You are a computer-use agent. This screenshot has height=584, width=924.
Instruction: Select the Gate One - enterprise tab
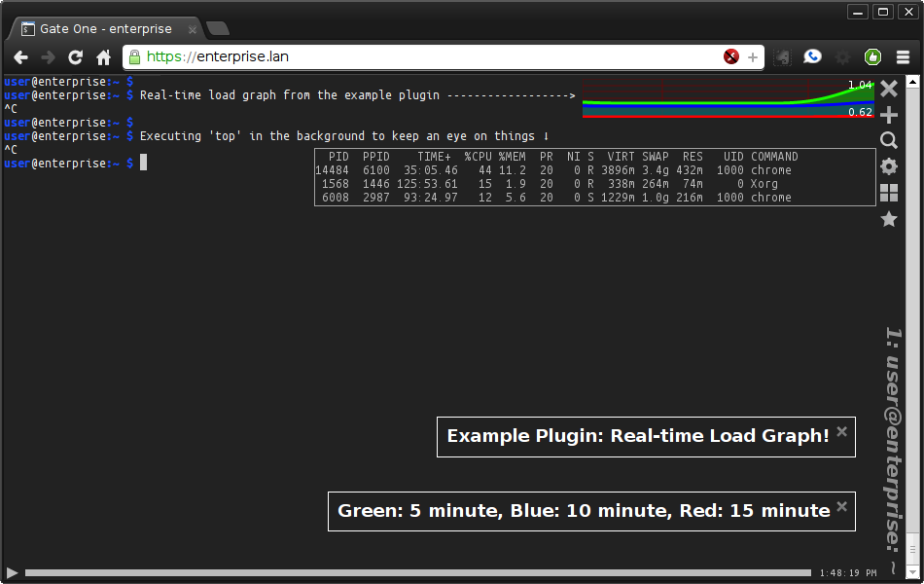point(106,29)
